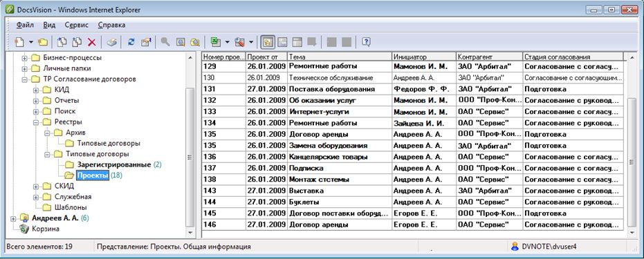Toggle the horizontal preview pane layout
The width and height of the screenshot is (644, 259).
click(x=282, y=42)
